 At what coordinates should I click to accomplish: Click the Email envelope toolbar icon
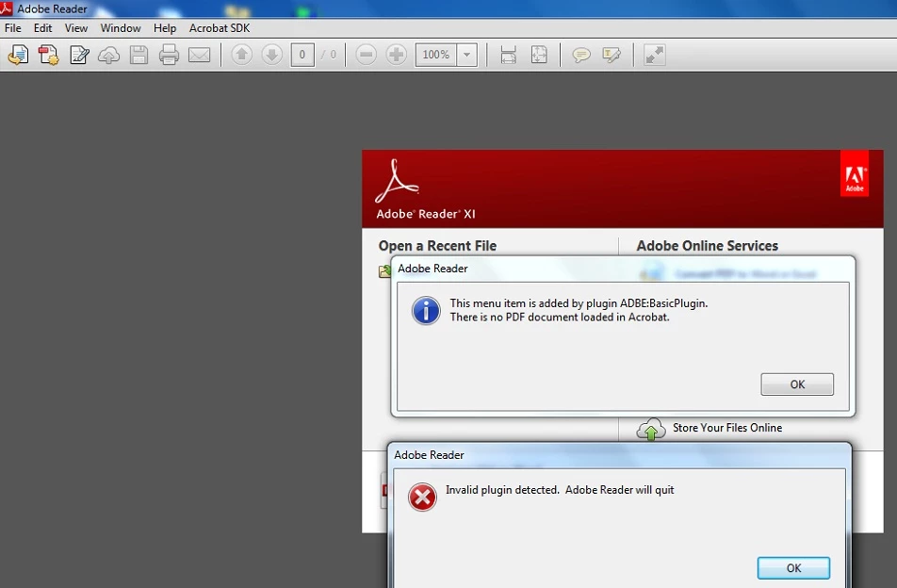[199, 55]
